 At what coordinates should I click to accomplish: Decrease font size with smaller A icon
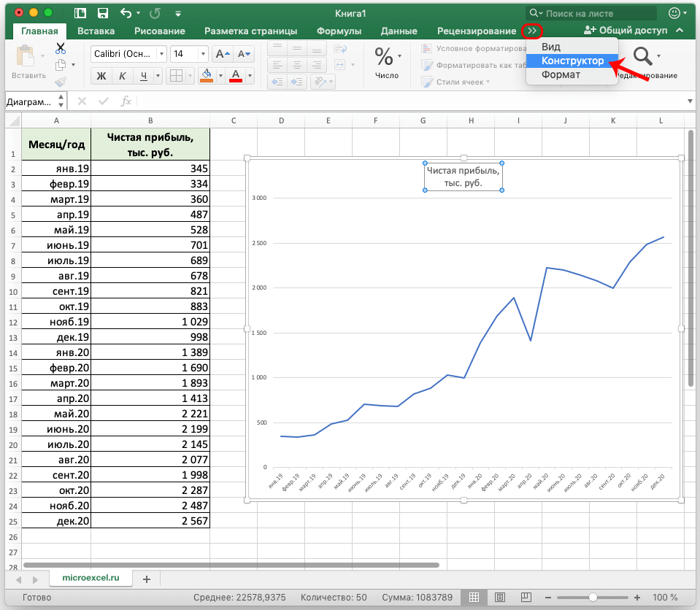(x=244, y=54)
